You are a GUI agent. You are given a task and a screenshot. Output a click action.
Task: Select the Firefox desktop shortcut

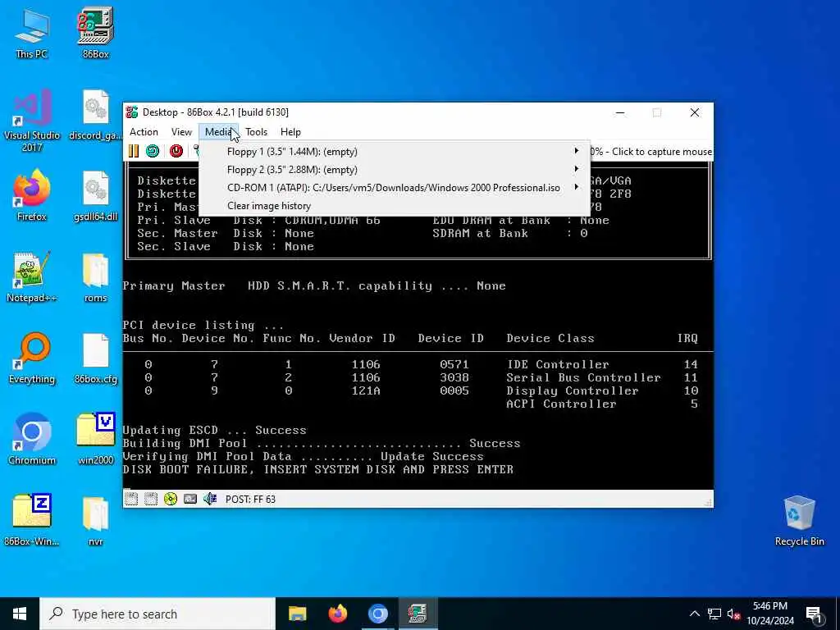coord(32,195)
